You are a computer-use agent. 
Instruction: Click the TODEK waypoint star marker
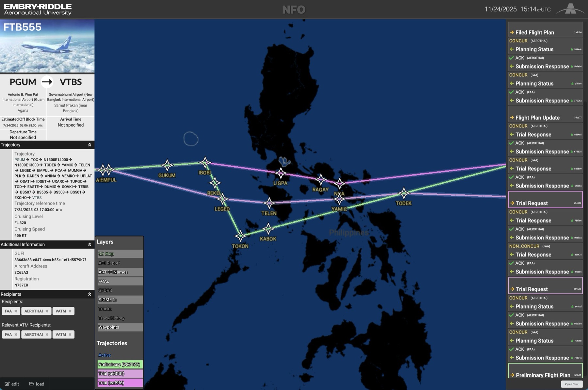point(404,193)
